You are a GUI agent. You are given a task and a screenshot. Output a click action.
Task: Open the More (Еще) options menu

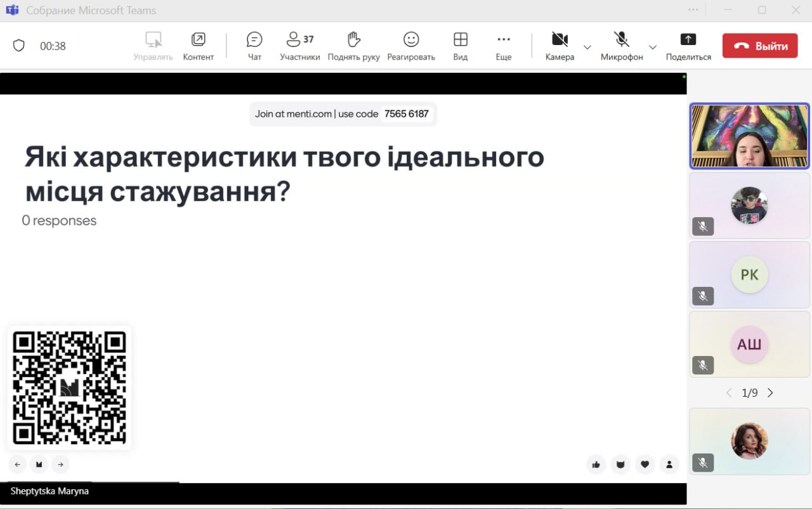coord(503,46)
